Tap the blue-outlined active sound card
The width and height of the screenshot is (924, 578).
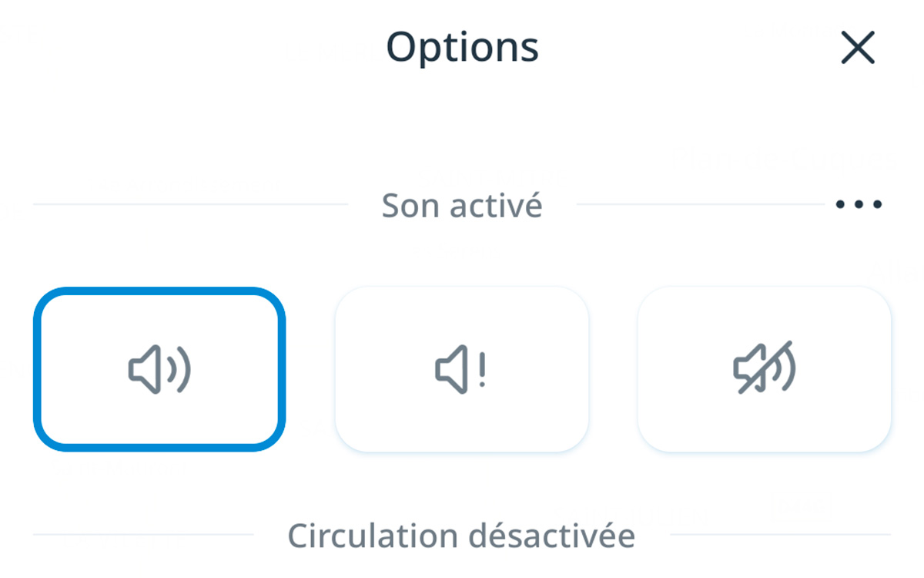pyautogui.click(x=159, y=369)
